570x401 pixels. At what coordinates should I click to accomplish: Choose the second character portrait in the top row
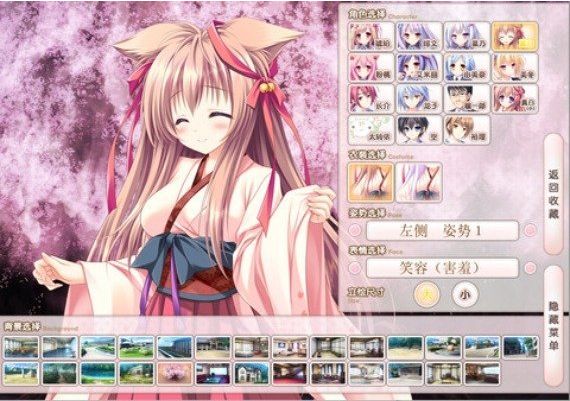click(x=419, y=36)
